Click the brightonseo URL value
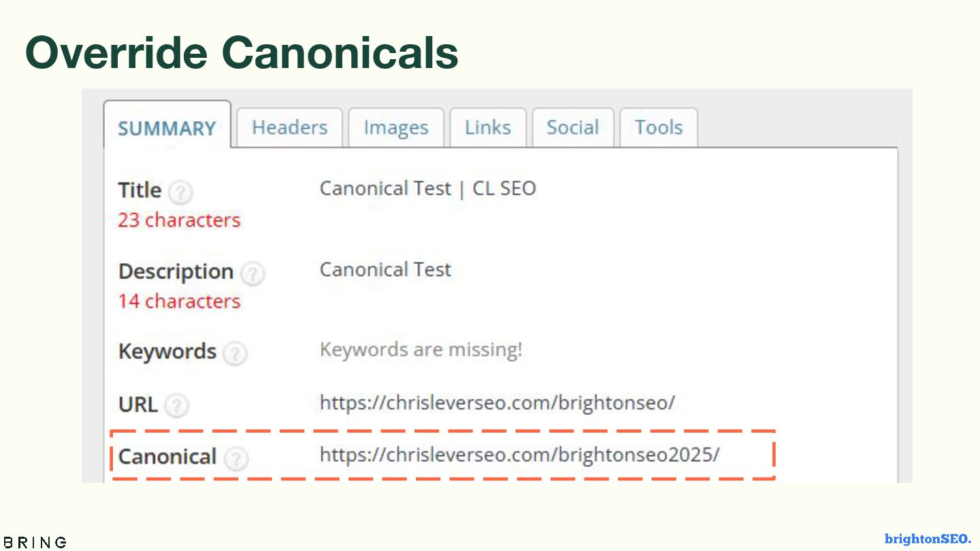The width and height of the screenshot is (980, 551). (x=497, y=403)
